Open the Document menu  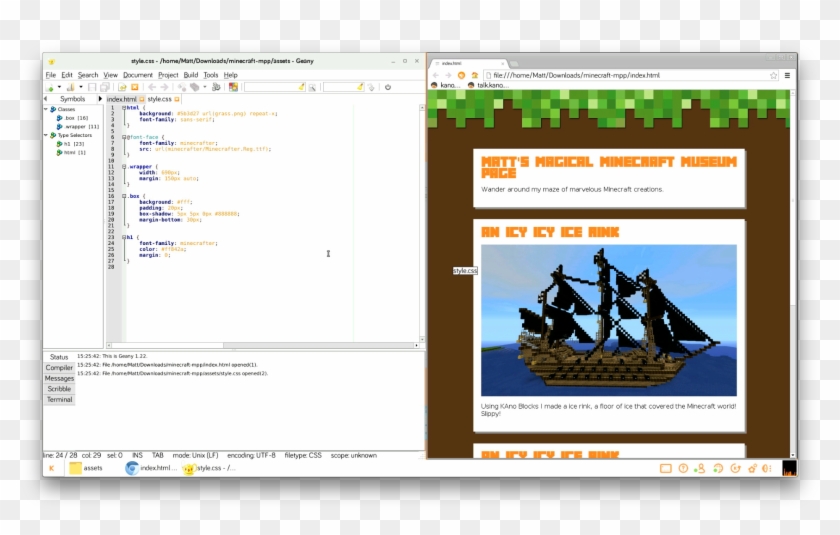click(138, 75)
